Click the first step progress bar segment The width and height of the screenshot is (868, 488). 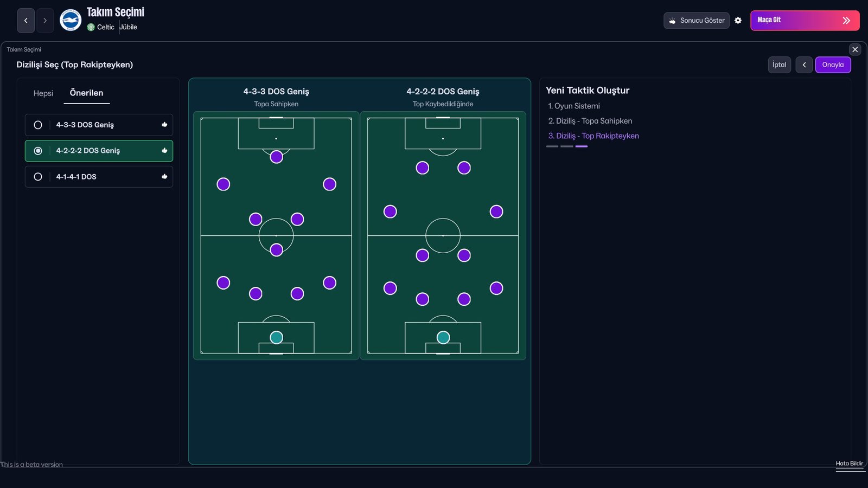552,146
